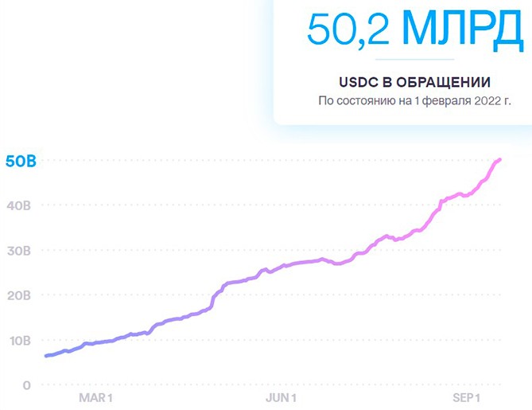Screen dimensions: 532x410
Task: Click the date text mentioning 1 февраля 2022
Action: click(x=414, y=101)
